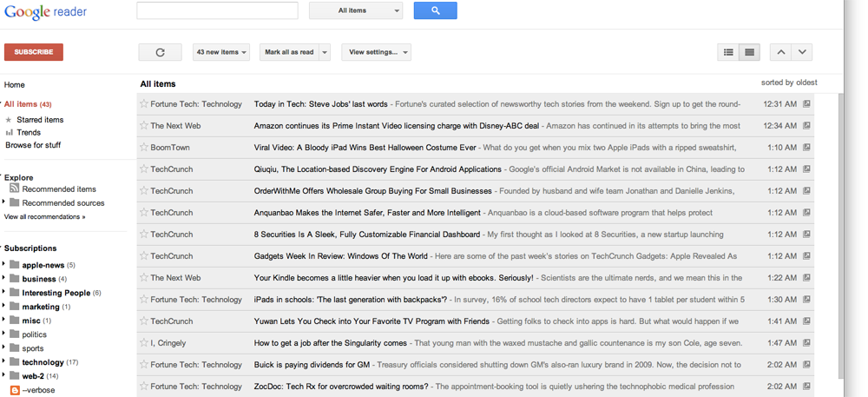Click the blue search magnifier button
Viewport: 868px width, 397px height.
tap(435, 10)
